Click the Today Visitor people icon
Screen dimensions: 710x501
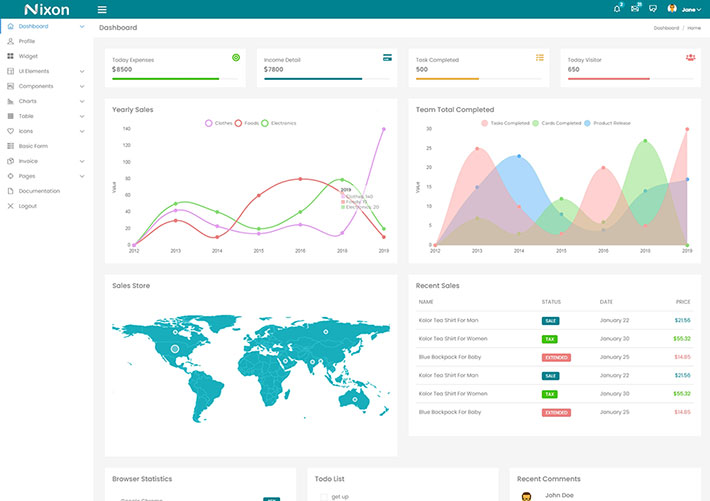tap(690, 58)
